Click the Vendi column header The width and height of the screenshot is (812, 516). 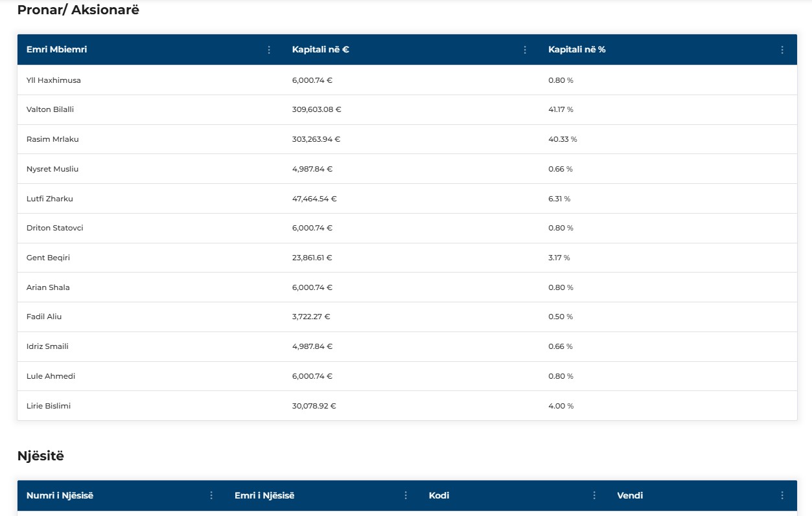[630, 495]
